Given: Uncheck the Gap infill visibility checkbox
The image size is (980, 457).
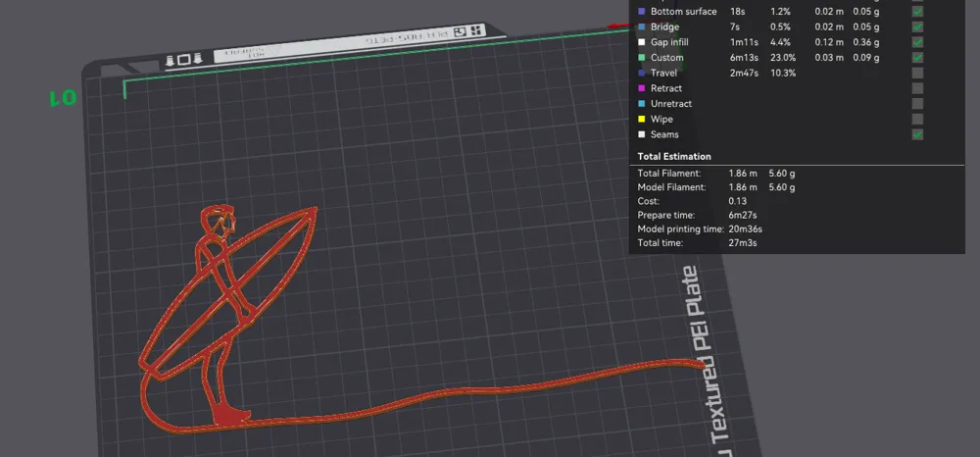Looking at the screenshot, I should pos(917,42).
